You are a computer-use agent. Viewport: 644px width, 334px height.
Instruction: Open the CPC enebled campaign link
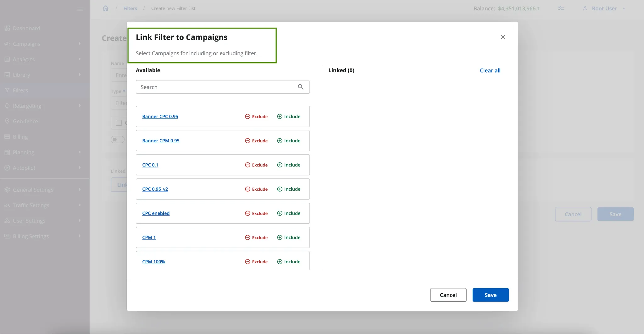coord(156,213)
